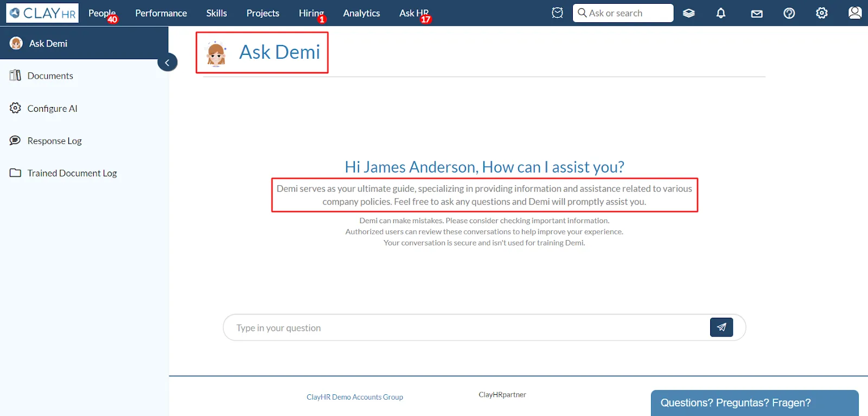Image resolution: width=868 pixels, height=416 pixels.
Task: Open the Projects menu
Action: pos(263,13)
